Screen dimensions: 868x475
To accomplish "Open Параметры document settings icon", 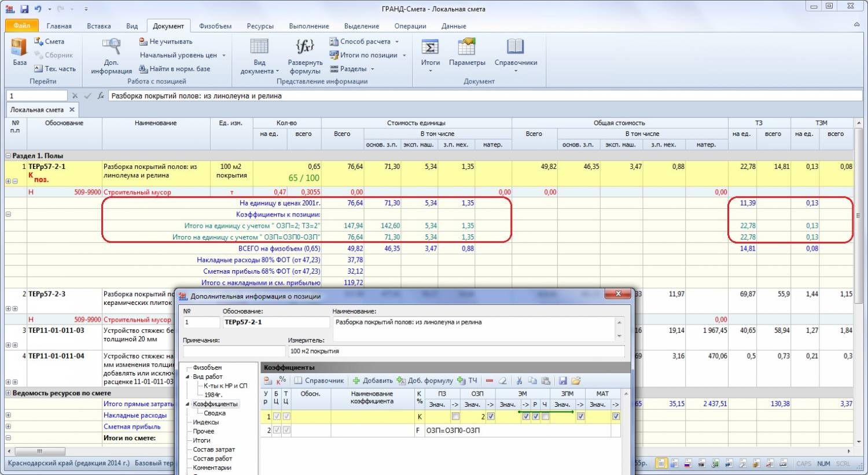I will pos(466,47).
